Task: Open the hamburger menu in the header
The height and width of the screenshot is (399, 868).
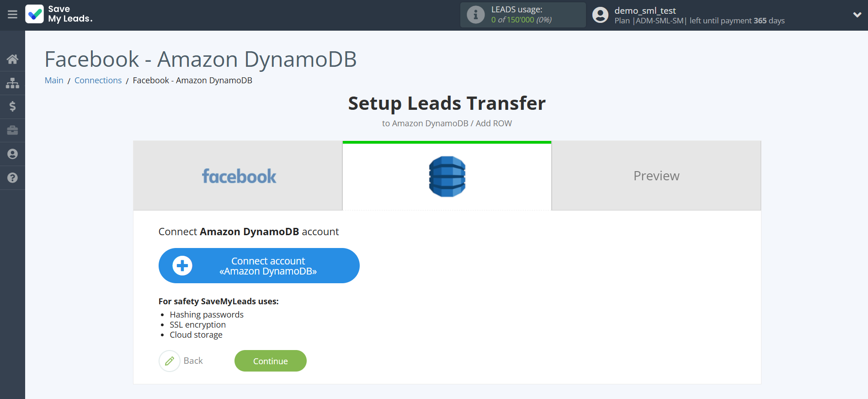Action: pyautogui.click(x=12, y=15)
